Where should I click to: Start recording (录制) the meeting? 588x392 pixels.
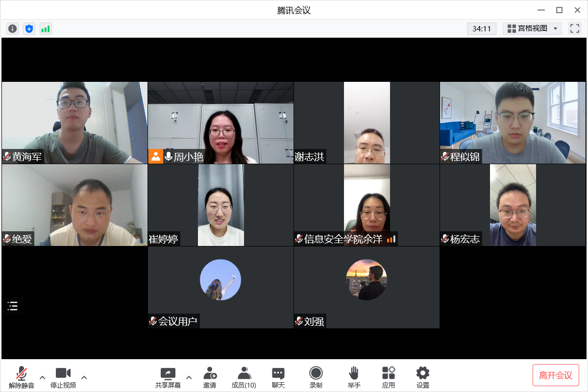coord(316,377)
